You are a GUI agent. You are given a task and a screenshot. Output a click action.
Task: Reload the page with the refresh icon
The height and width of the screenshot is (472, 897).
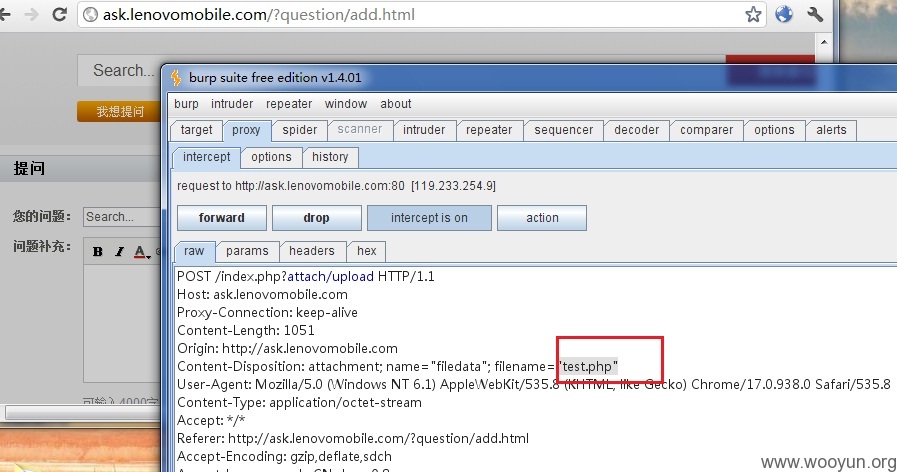point(59,14)
